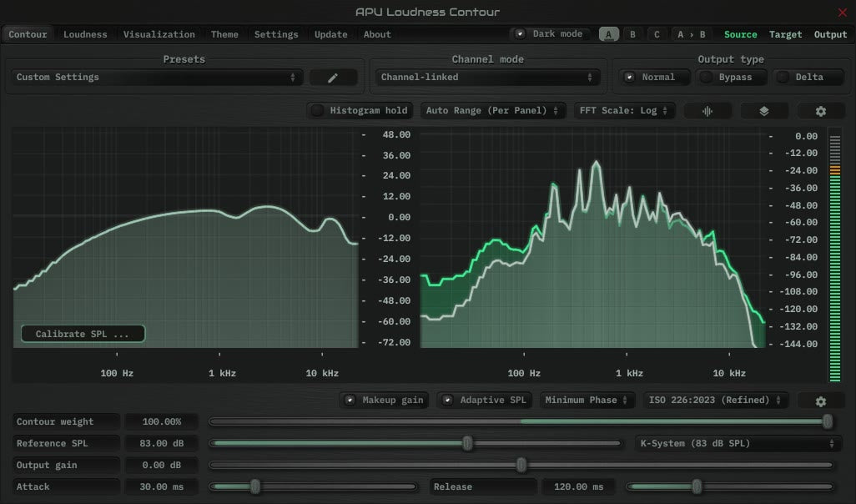Open the Minimum Phase dropdown
The height and width of the screenshot is (504, 856).
point(587,400)
